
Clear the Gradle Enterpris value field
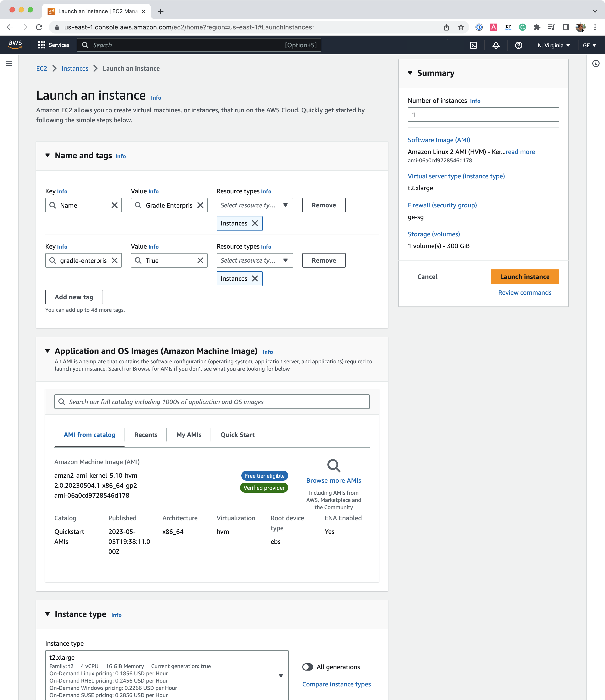tap(200, 205)
